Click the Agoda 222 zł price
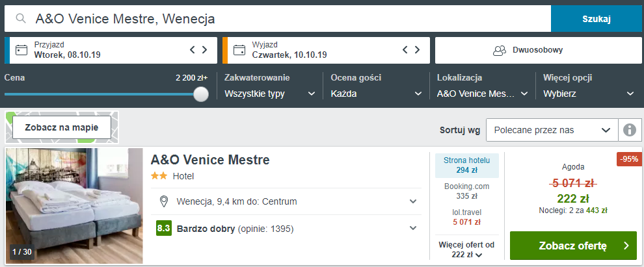The height and width of the screenshot is (267, 644). coord(573,199)
